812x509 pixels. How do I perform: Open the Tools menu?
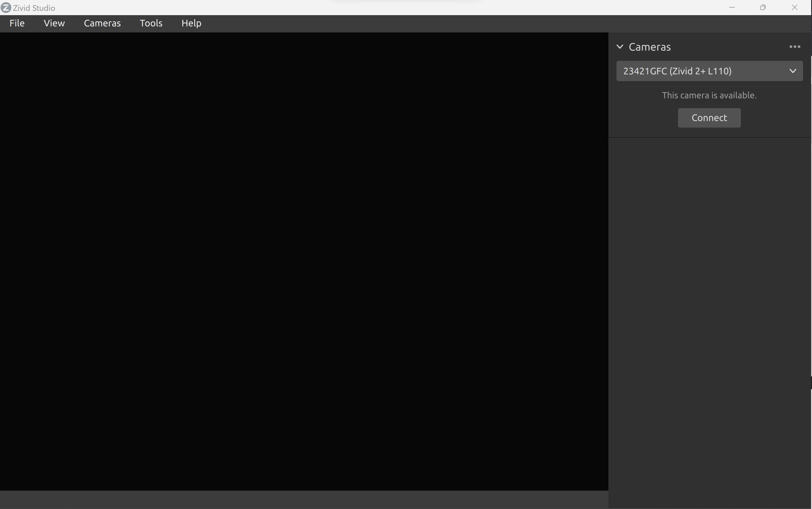151,23
